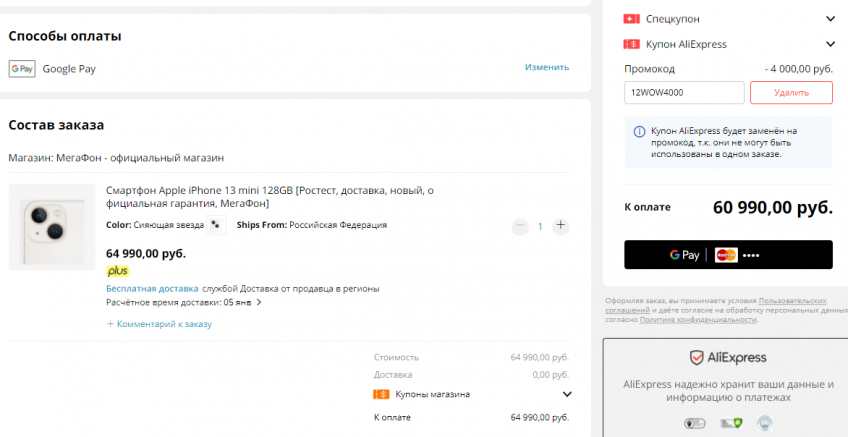Click the Купон AliExpress coupon icon
The height and width of the screenshot is (437, 848).
631,44
